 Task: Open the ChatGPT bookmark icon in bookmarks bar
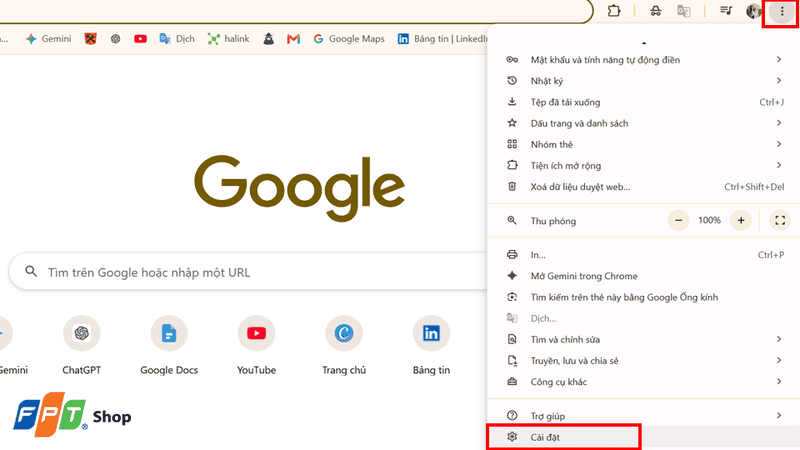[x=116, y=39]
